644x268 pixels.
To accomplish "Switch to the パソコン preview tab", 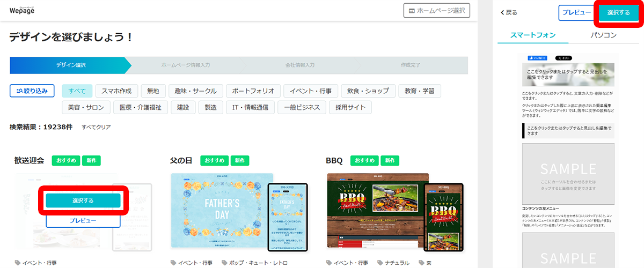I will click(x=603, y=35).
